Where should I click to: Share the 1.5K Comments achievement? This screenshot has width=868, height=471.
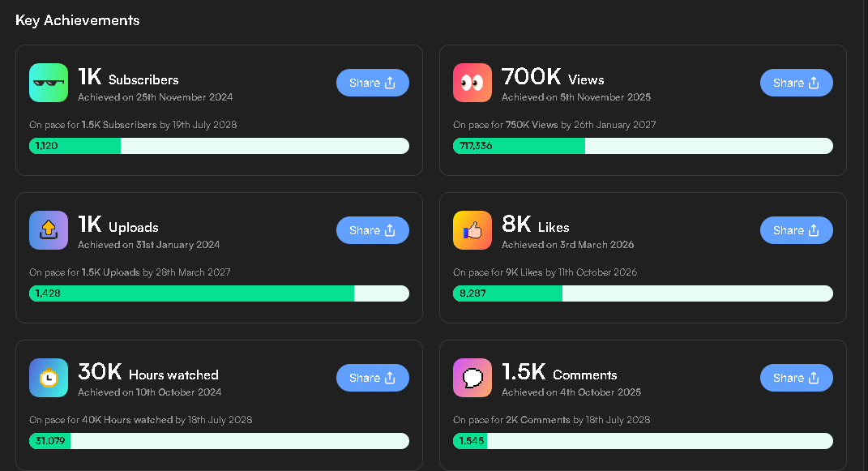pyautogui.click(x=796, y=378)
